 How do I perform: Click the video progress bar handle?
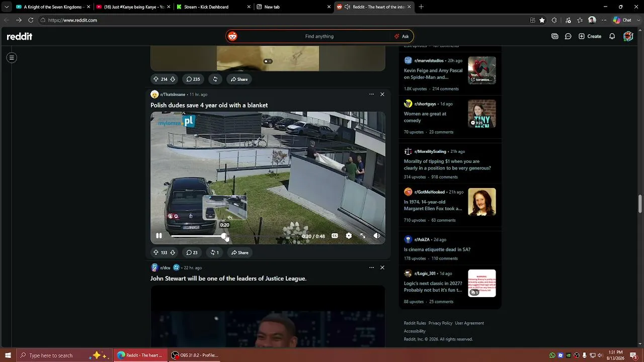click(224, 236)
